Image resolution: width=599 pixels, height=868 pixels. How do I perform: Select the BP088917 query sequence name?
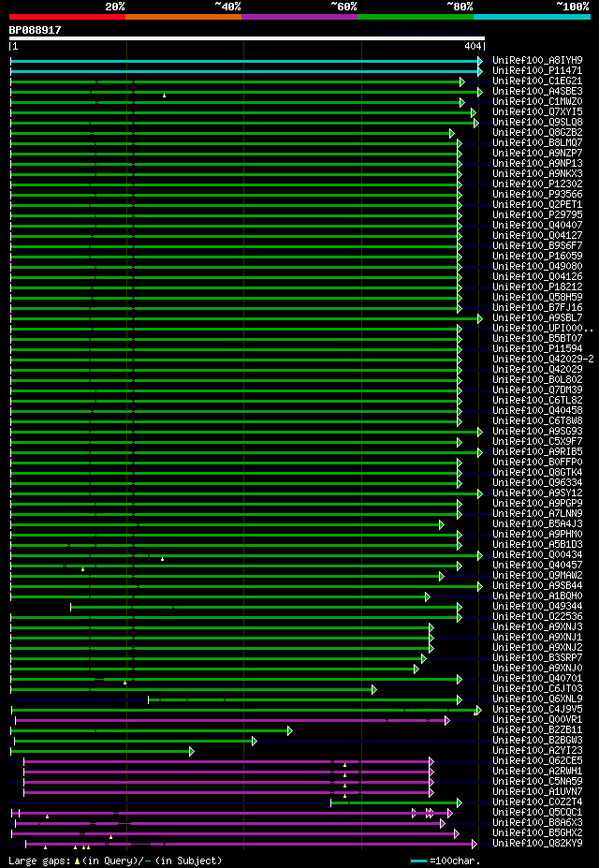pos(36,30)
